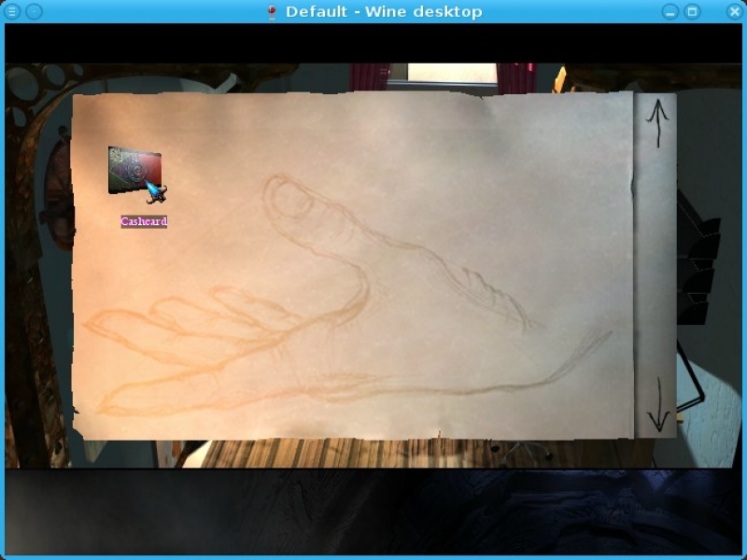747x560 pixels.
Task: Click the bright window between the curtains
Action: [x=453, y=75]
